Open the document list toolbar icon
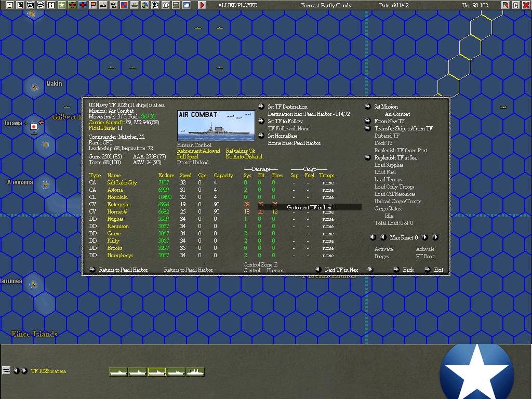The image size is (532, 399). [20, 5]
